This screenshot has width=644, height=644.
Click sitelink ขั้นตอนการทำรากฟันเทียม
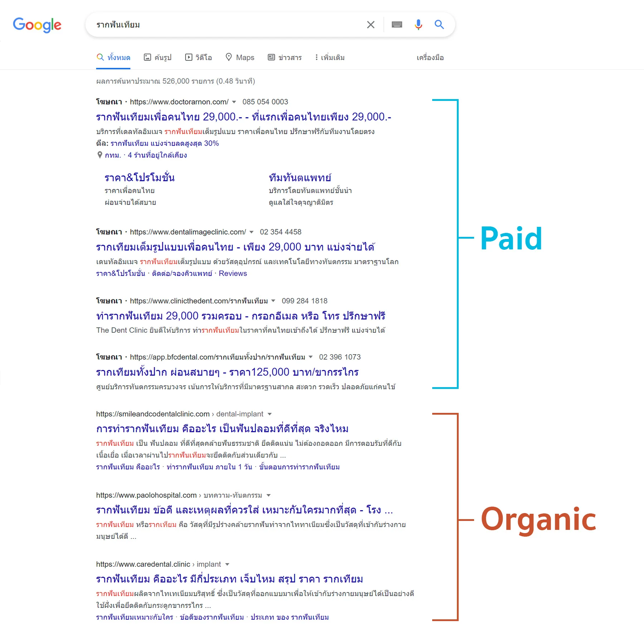tap(299, 467)
